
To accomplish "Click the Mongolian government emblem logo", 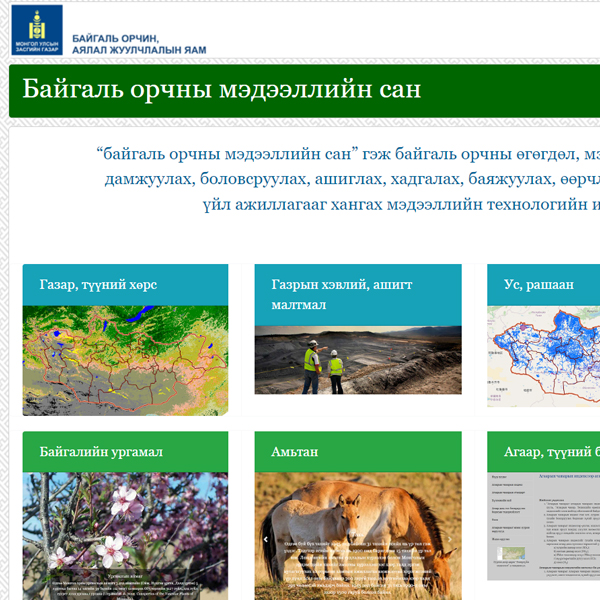I will (37, 30).
